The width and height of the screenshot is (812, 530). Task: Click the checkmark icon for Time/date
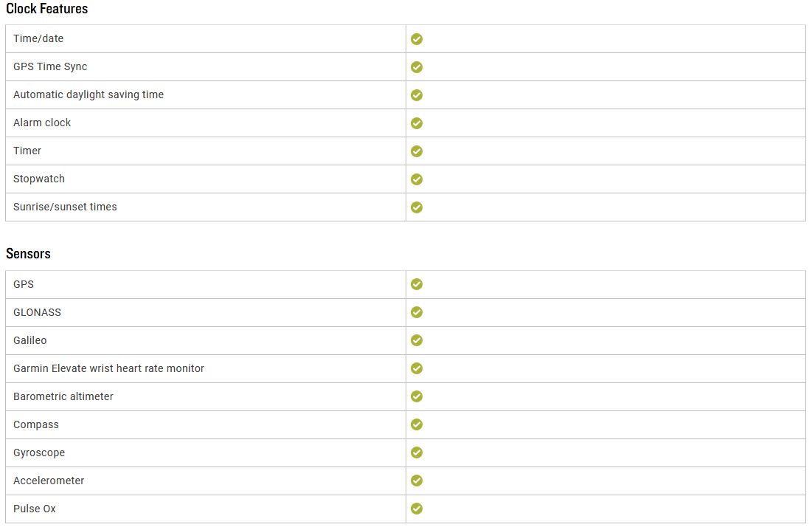pos(417,39)
